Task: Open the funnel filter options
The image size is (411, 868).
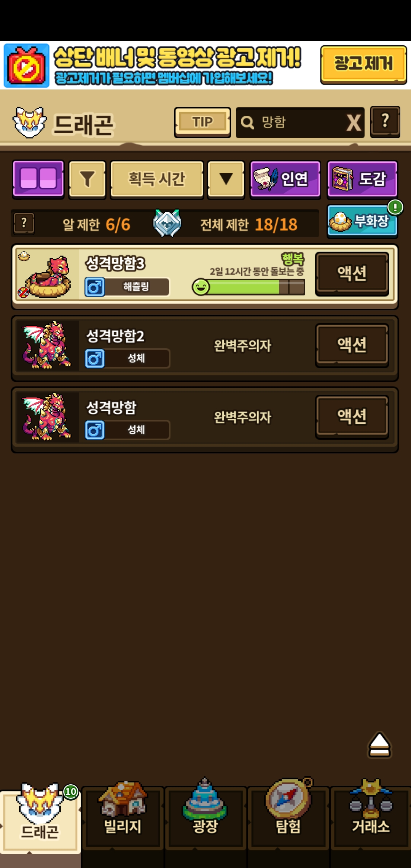Action: (x=87, y=179)
